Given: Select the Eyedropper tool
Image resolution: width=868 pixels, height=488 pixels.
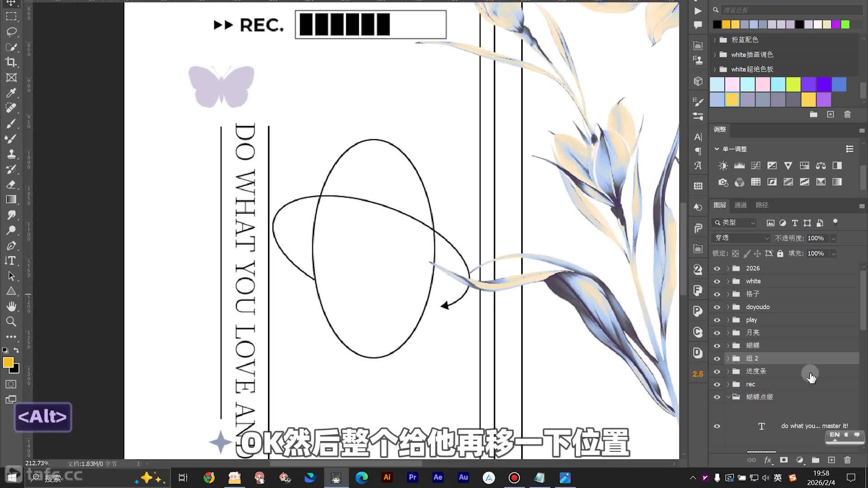Looking at the screenshot, I should [11, 93].
